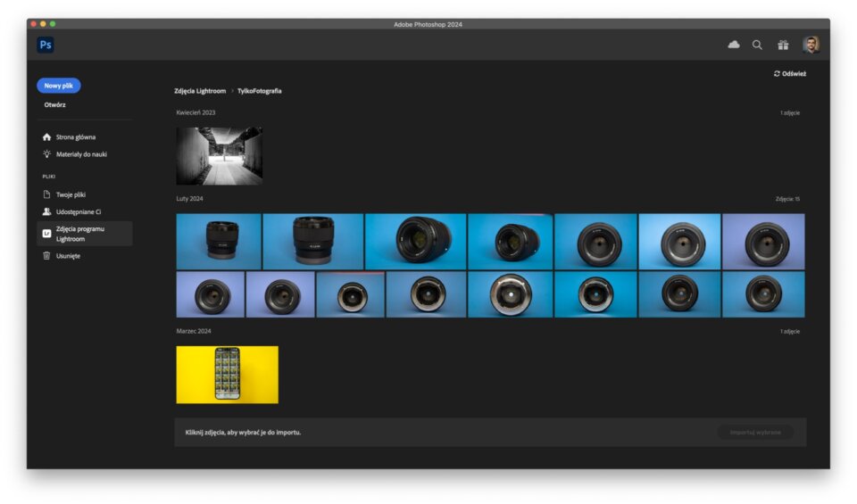Click the TylkoFotografia breadcrumb album
The height and width of the screenshot is (504, 857).
coord(260,91)
